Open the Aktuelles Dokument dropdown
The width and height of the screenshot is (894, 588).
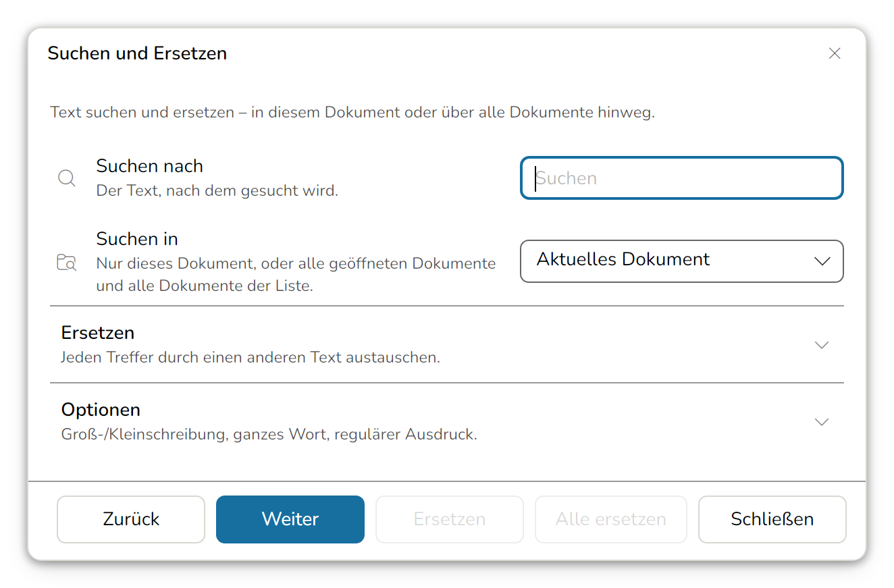click(x=681, y=261)
